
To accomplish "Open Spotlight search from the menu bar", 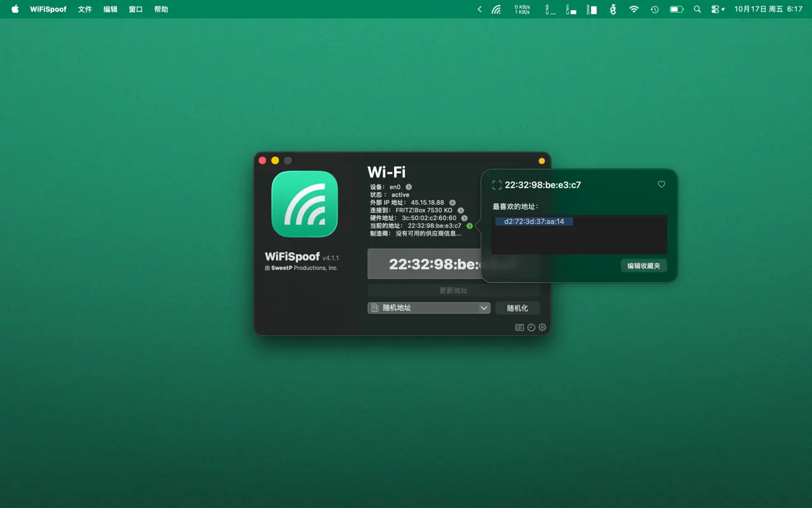I will pyautogui.click(x=697, y=9).
